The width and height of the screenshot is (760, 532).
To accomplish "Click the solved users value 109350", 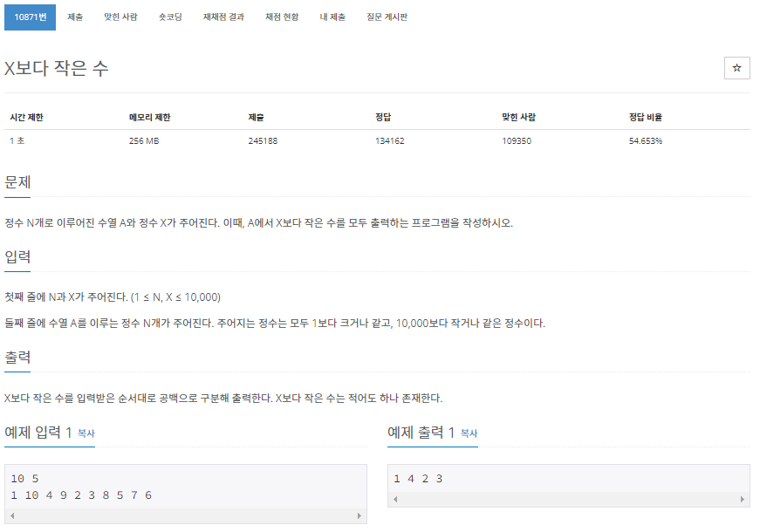I will [517, 141].
